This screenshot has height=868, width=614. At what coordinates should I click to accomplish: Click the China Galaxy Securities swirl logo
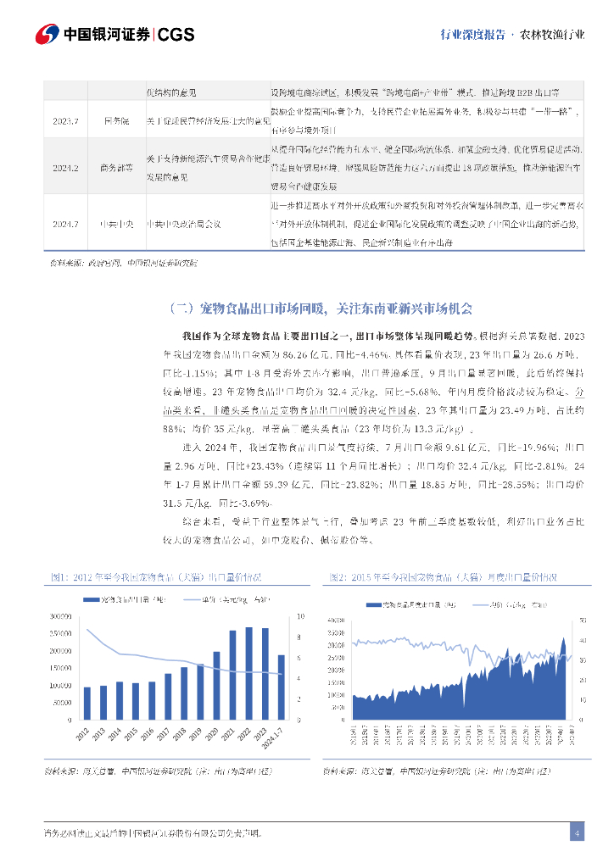47,34
